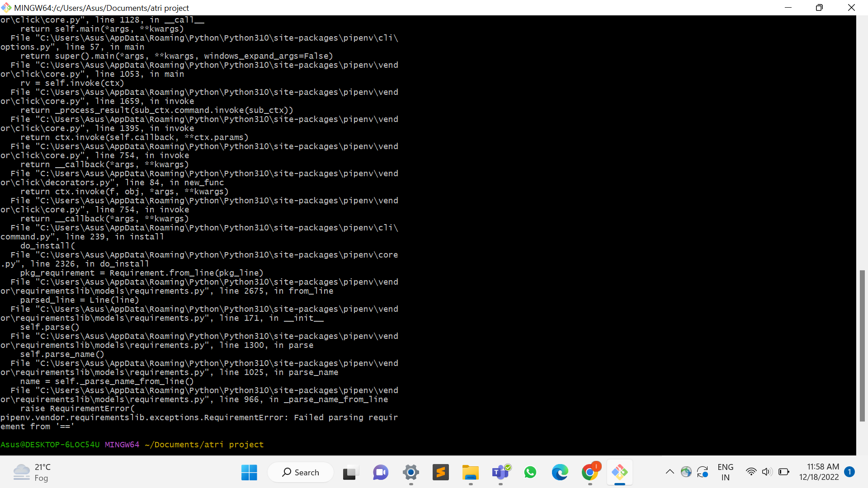Launch Sublime Text from the taskbar
The width and height of the screenshot is (868, 488).
pos(441,472)
